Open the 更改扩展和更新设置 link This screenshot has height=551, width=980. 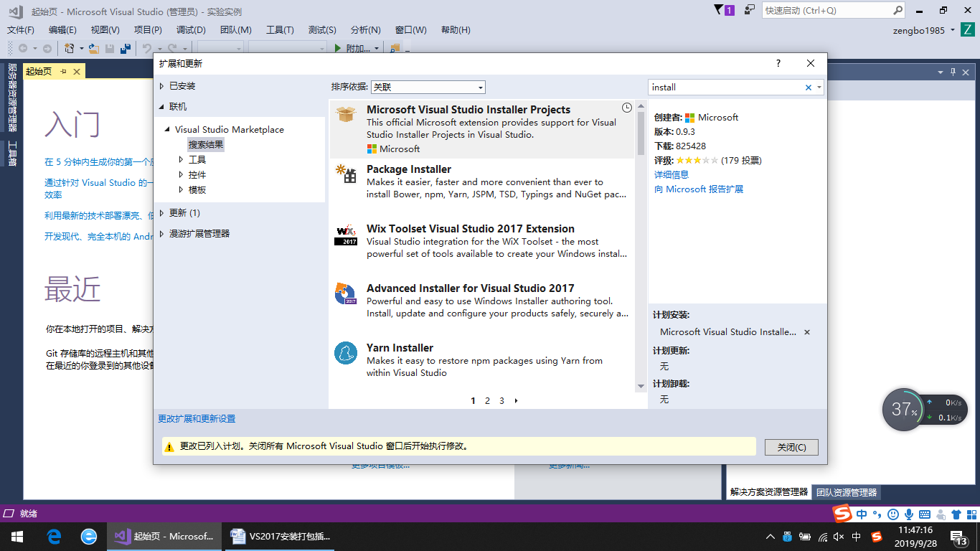point(197,419)
